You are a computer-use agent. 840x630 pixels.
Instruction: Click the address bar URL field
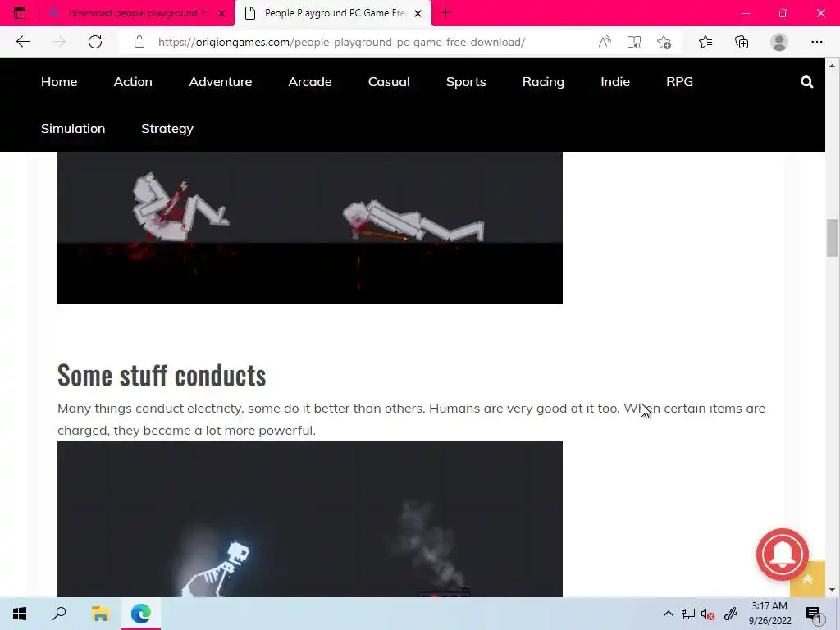341,42
